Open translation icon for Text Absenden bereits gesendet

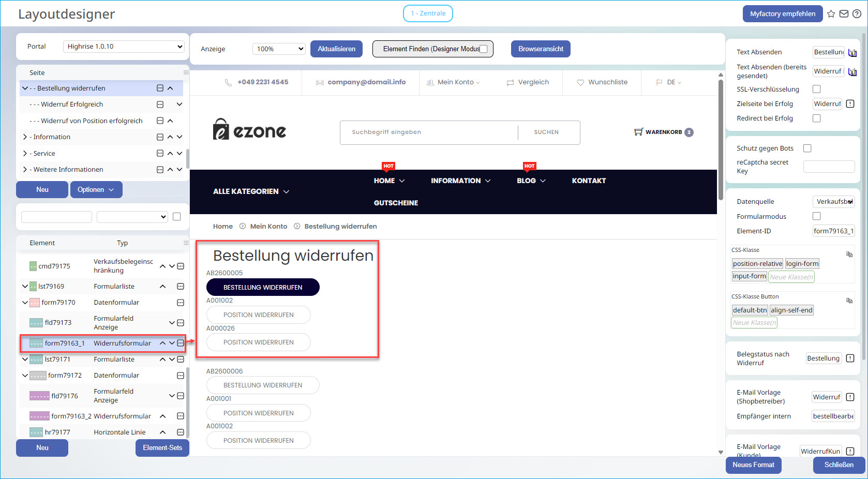tap(852, 71)
